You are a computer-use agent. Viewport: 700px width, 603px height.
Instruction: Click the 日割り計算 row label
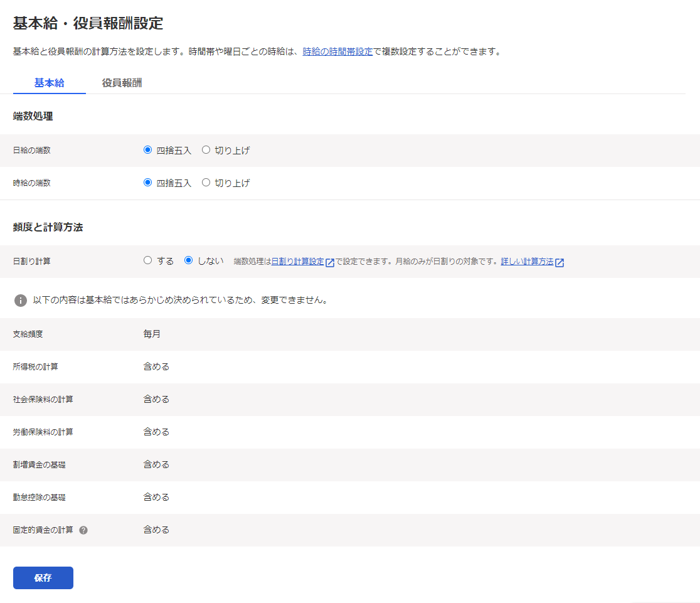[32, 261]
